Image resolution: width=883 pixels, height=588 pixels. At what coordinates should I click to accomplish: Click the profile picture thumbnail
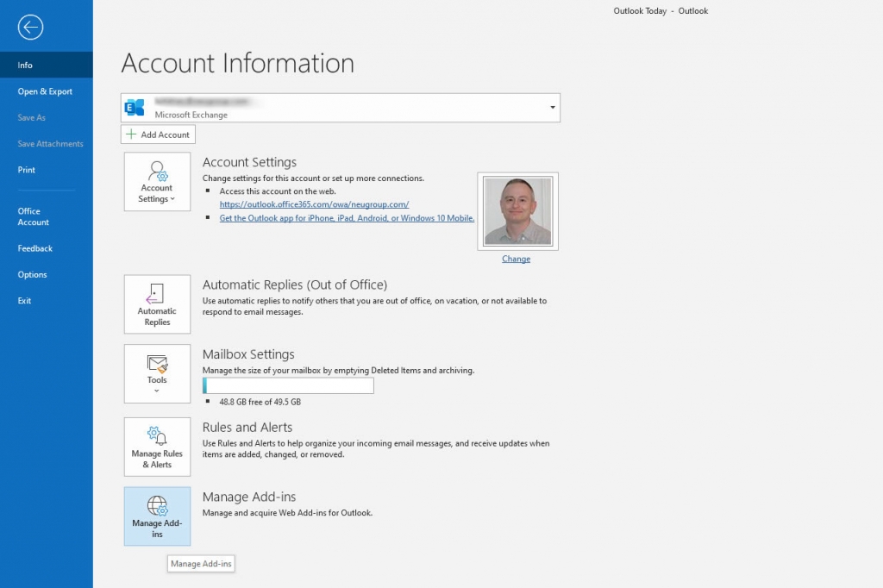point(517,210)
